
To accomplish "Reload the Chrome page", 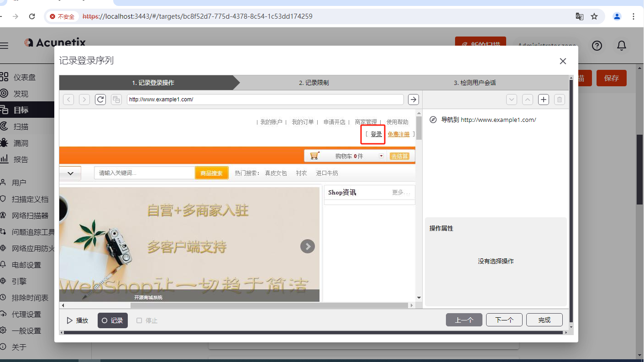I will coord(32,16).
